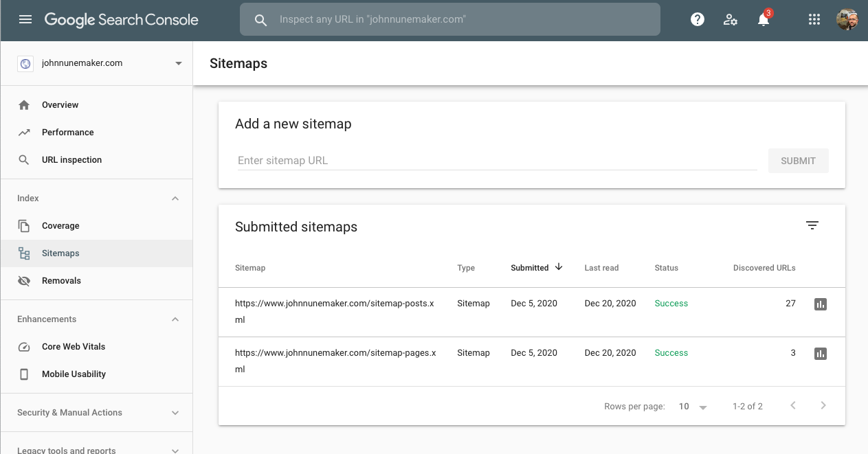
Task: Expand Security & Manual Actions section
Action: [x=175, y=413]
